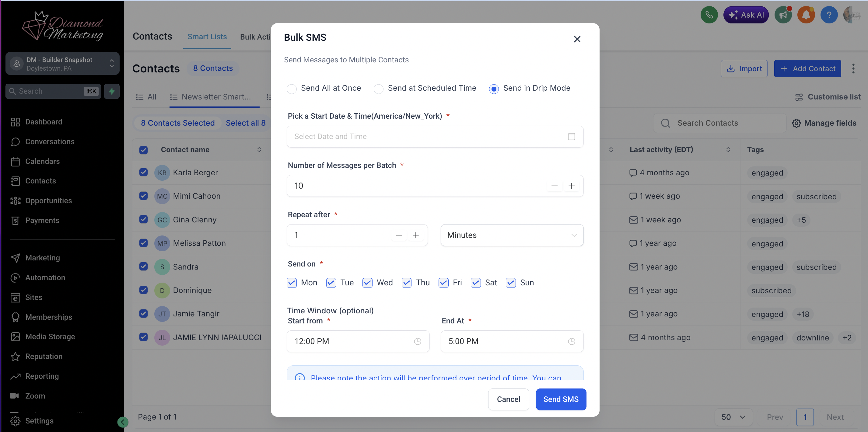Screen dimensions: 868x432
Task: Open the date picker calendar icon
Action: (572, 136)
